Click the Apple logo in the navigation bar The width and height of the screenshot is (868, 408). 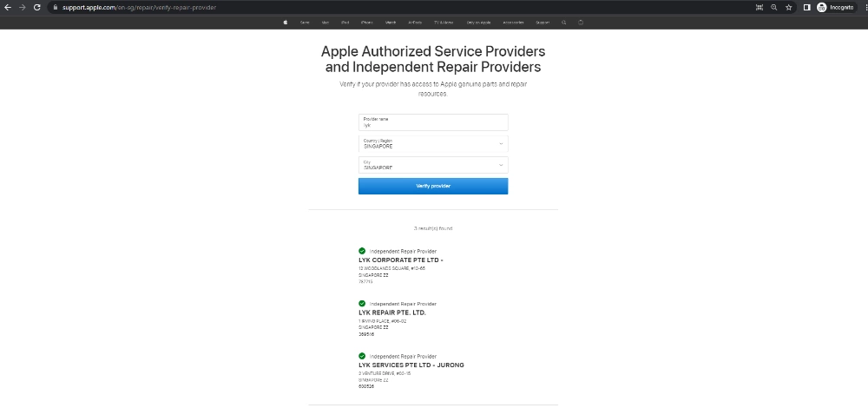point(285,23)
